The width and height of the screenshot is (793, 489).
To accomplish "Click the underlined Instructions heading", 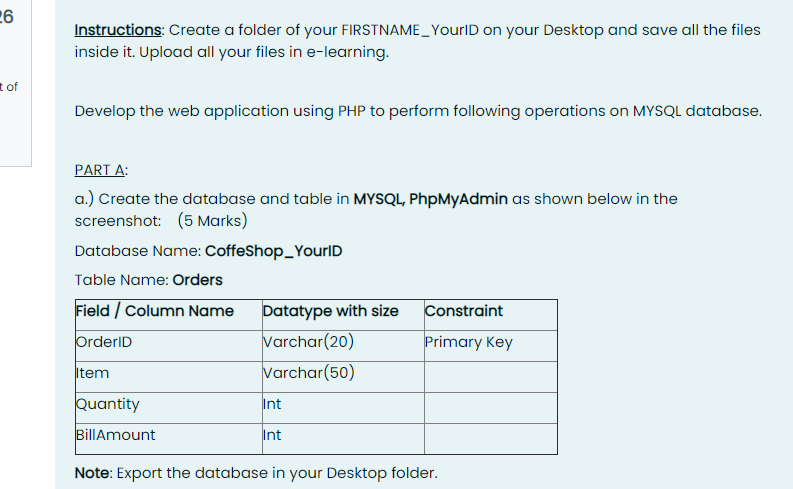I will 118,30.
